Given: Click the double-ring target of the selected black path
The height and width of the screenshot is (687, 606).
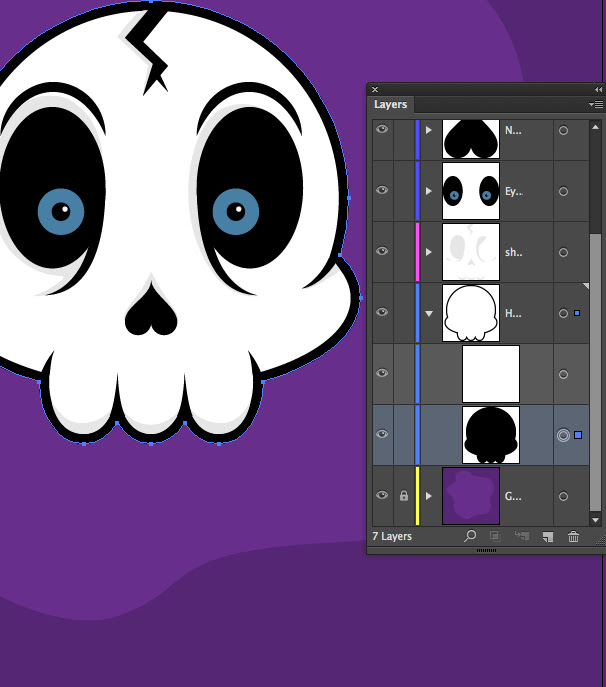Looking at the screenshot, I should click(563, 435).
